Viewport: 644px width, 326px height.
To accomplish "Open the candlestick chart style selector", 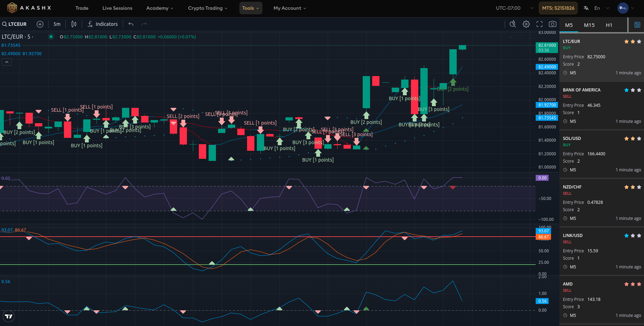I will (74, 24).
